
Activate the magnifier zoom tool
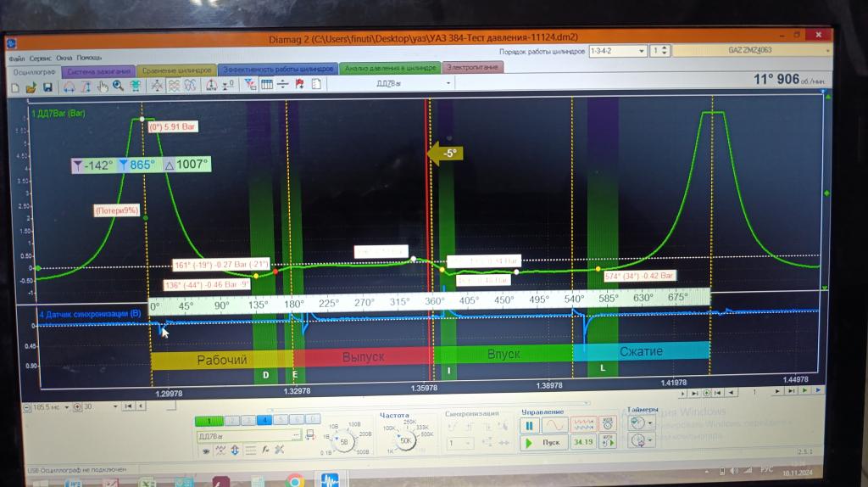tap(118, 86)
